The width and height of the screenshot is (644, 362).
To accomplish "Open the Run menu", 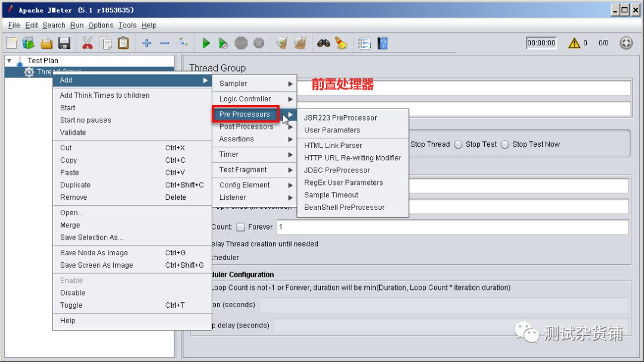I will [x=77, y=25].
